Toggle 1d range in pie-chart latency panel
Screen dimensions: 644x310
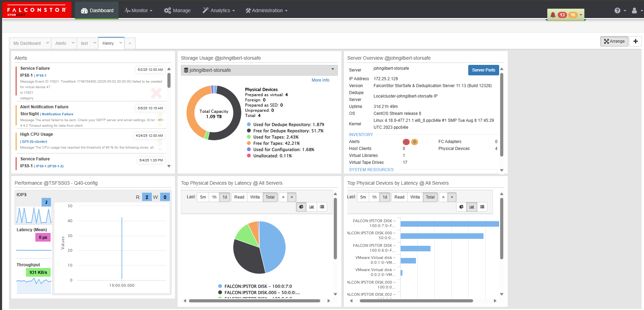tap(225, 197)
